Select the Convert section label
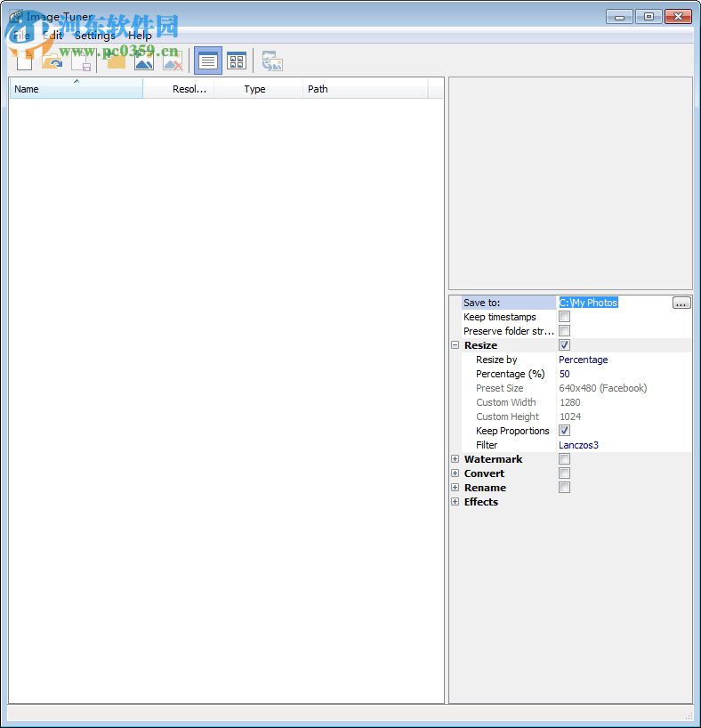This screenshot has height=728, width=701. coord(484,473)
